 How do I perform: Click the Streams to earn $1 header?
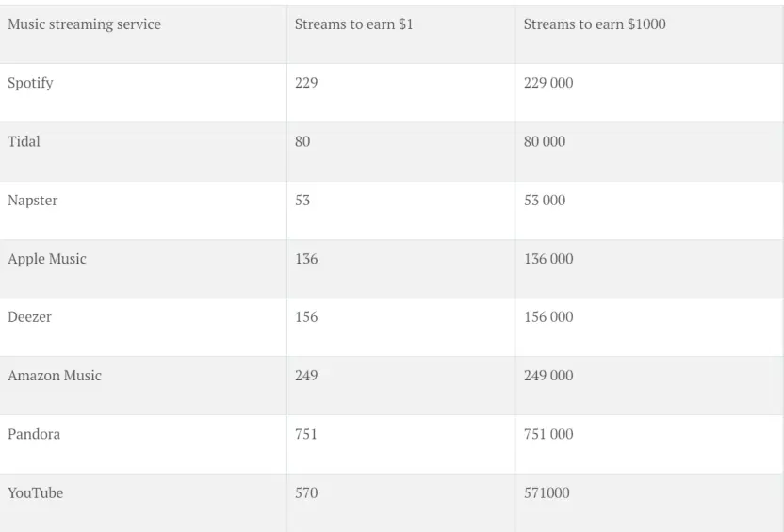(x=353, y=24)
